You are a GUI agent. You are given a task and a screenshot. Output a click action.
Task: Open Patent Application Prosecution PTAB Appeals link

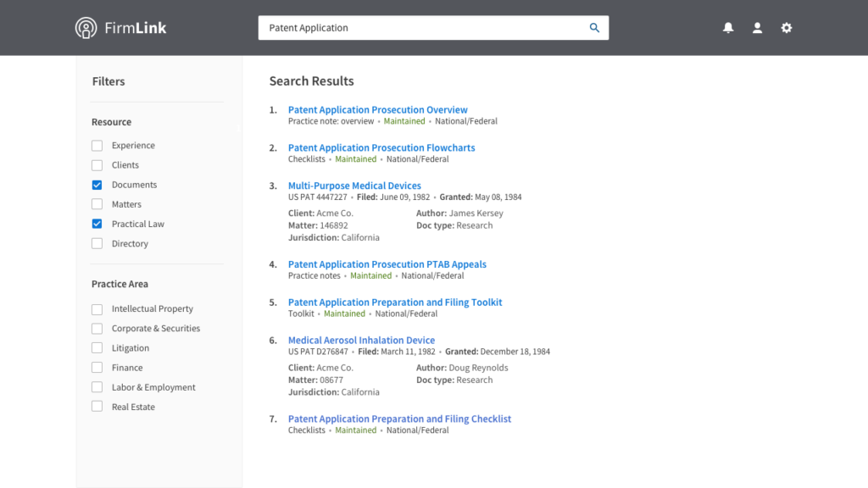(387, 264)
